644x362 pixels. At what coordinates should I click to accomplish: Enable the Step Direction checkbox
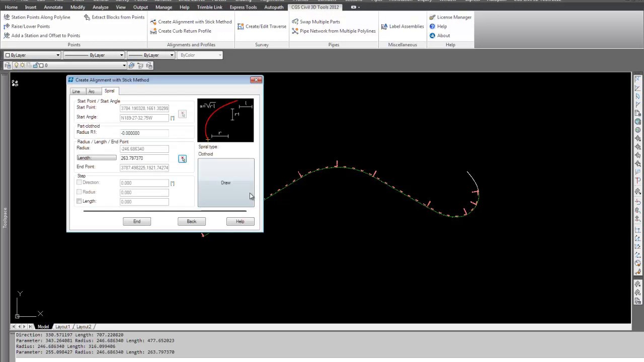[79, 183]
